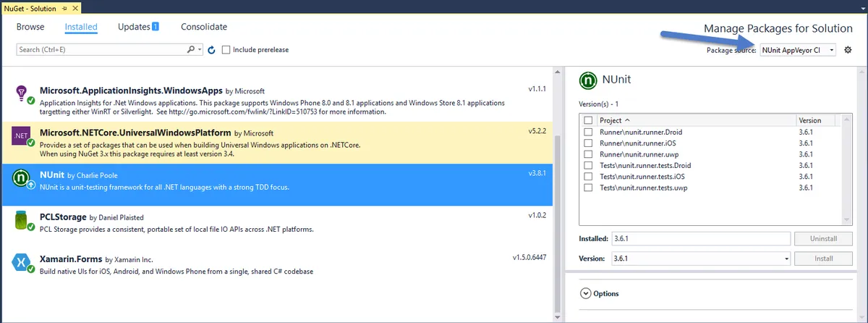Open search box dropdown arrow
Screen dimensions: 868x323
point(200,50)
